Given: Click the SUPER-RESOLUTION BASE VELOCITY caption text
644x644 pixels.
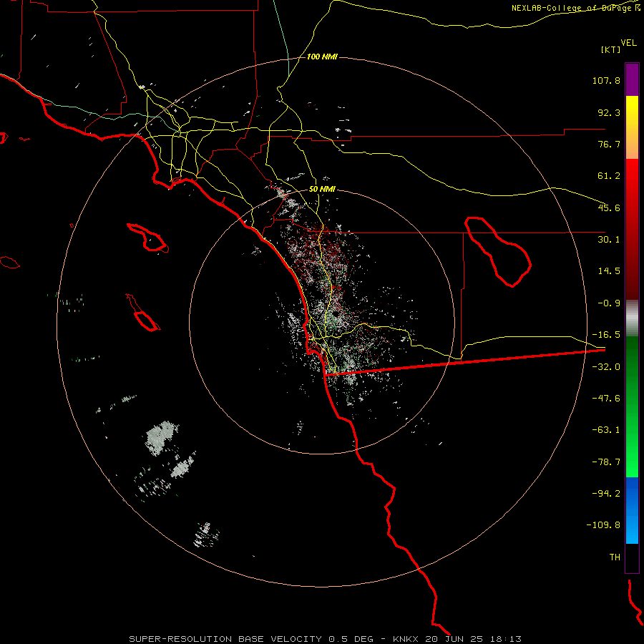Looking at the screenshot, I should point(227,639).
